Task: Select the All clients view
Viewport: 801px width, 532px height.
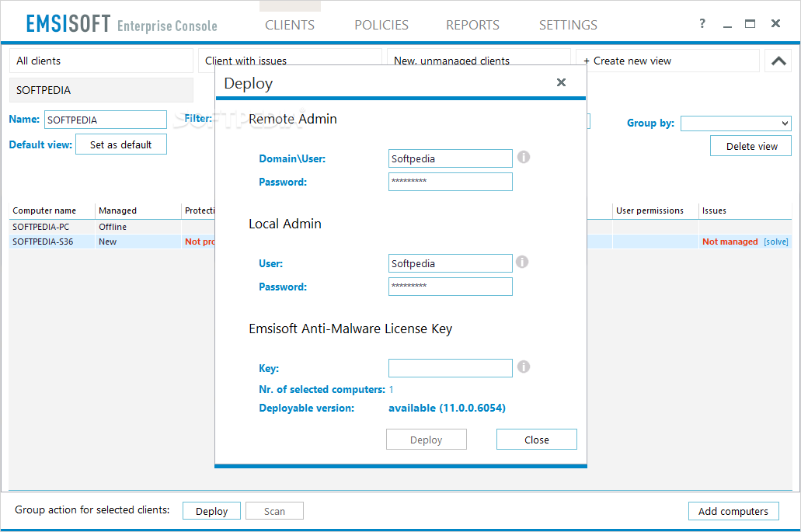Action: click(101, 61)
